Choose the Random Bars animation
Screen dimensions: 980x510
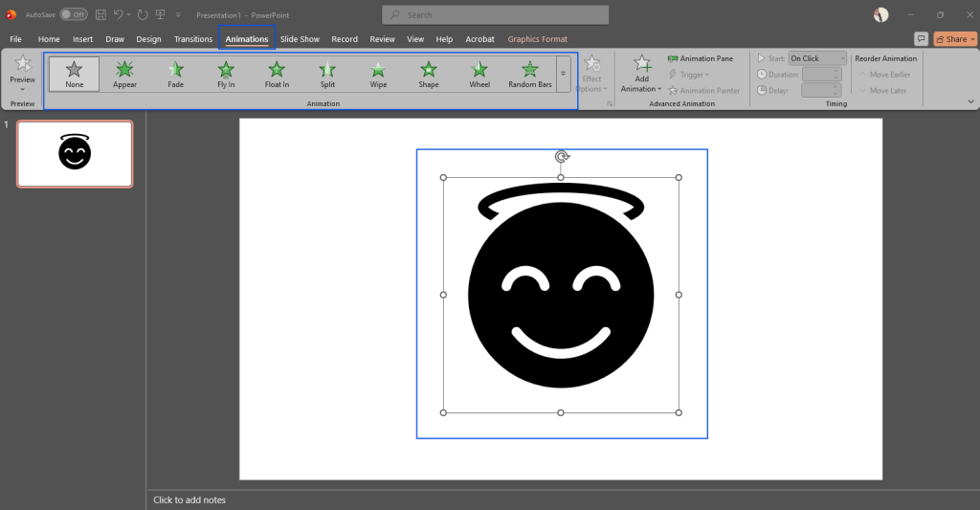(x=530, y=74)
